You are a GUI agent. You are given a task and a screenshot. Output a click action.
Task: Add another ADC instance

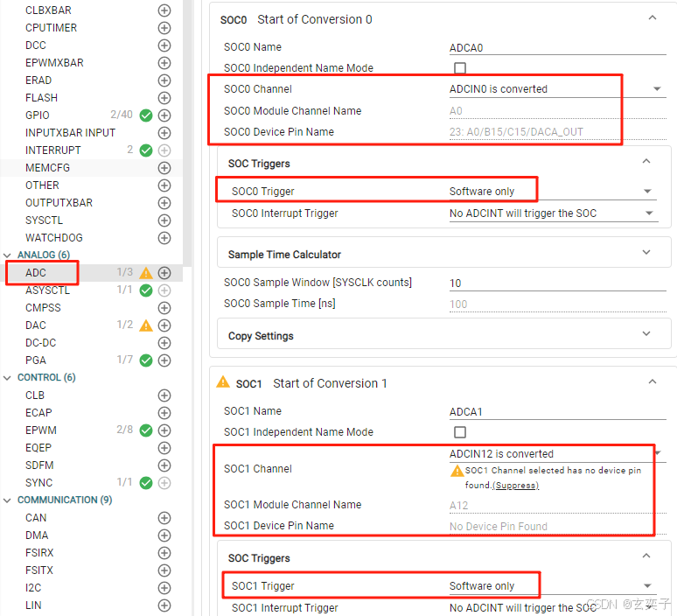click(164, 273)
